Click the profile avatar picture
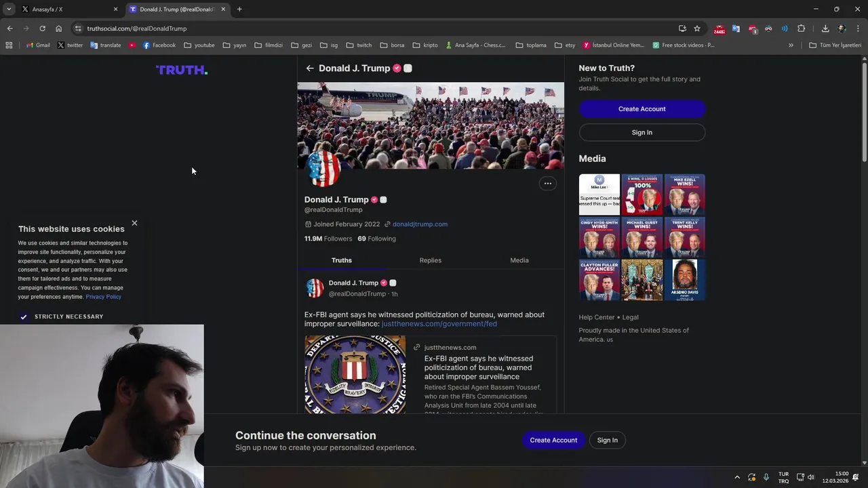 [x=323, y=169]
